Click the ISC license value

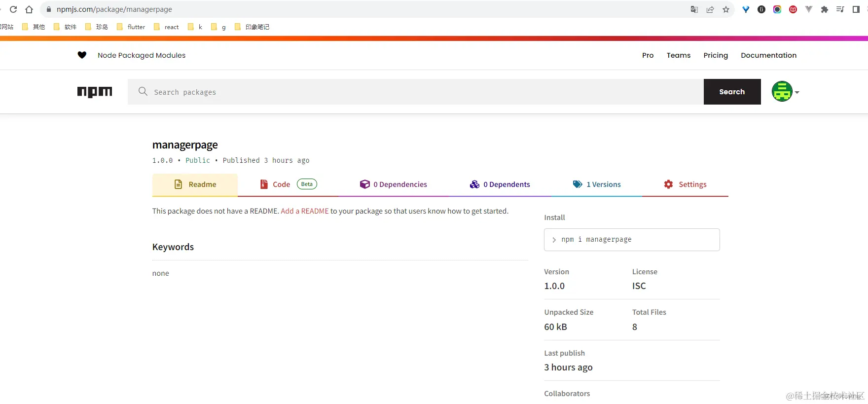point(639,286)
